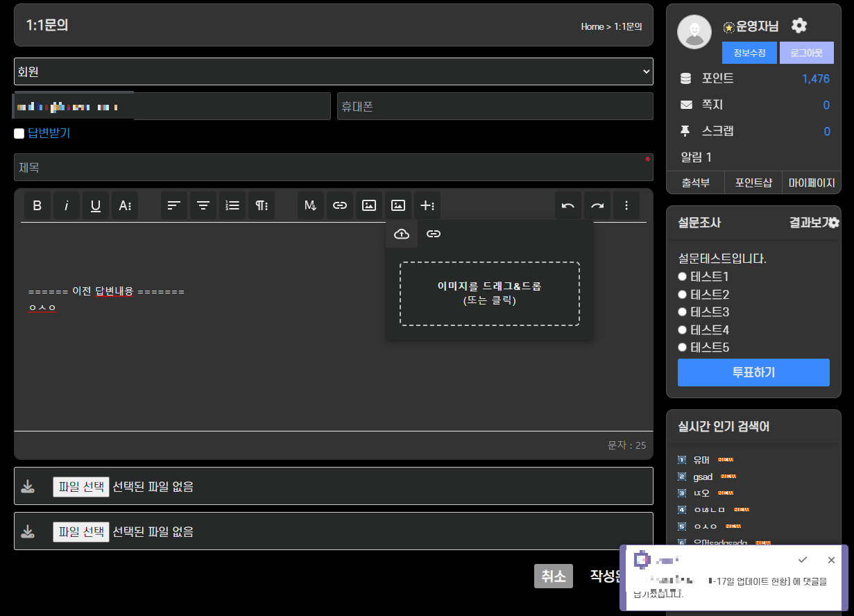Choose the 테스트4 poll option
Screen dimensions: 854x616
pos(682,330)
